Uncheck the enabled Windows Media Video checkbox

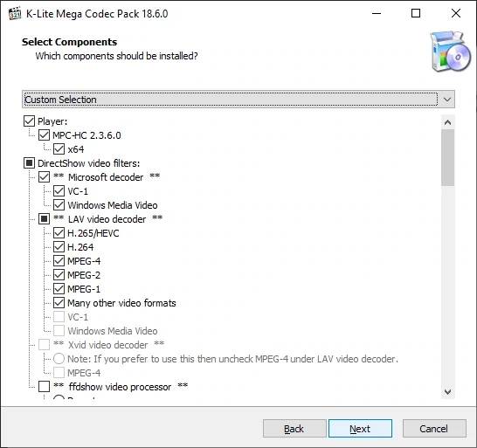59,205
